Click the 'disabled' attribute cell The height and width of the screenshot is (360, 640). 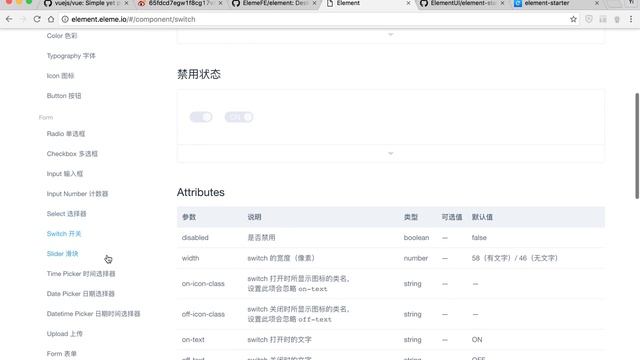click(195, 238)
